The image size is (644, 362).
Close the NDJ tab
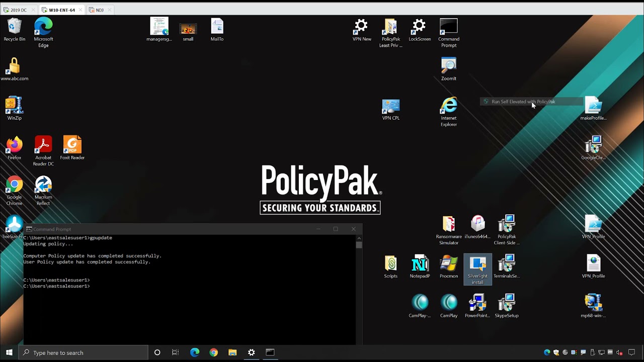point(110,10)
